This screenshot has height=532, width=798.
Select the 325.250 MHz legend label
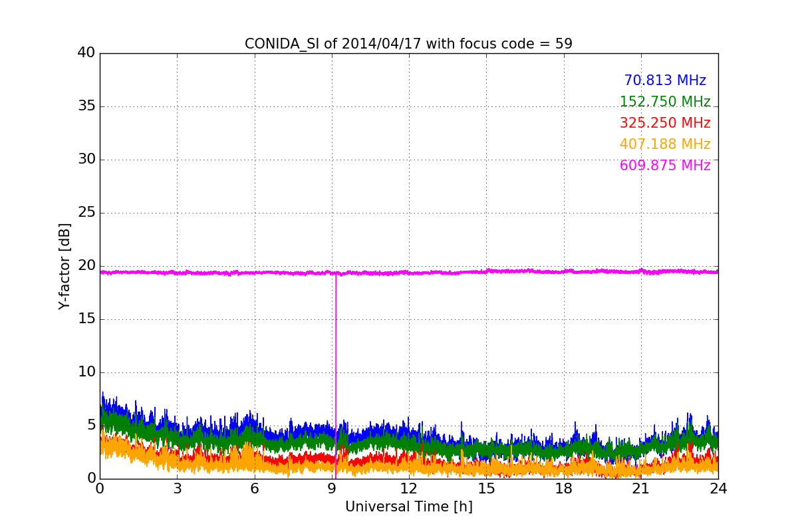point(665,123)
